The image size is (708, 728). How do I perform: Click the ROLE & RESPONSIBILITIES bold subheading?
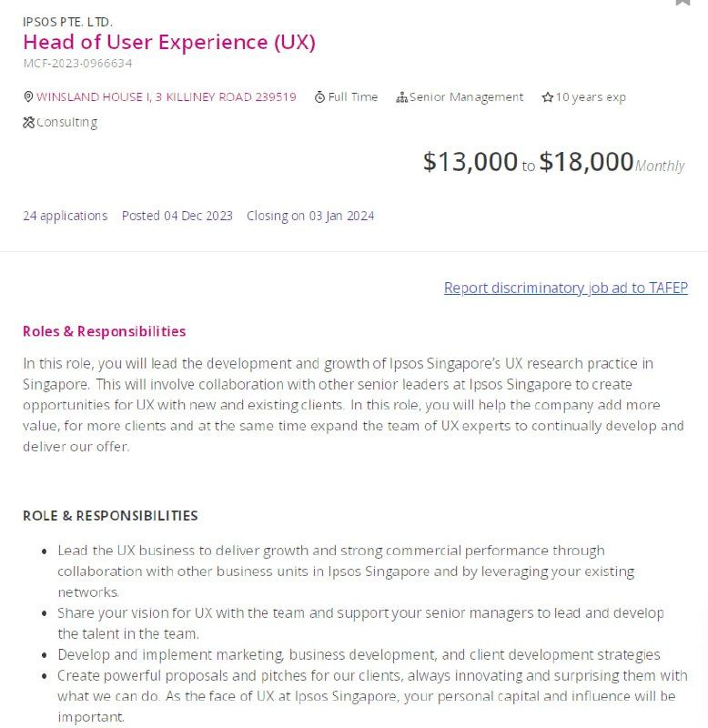pos(110,516)
